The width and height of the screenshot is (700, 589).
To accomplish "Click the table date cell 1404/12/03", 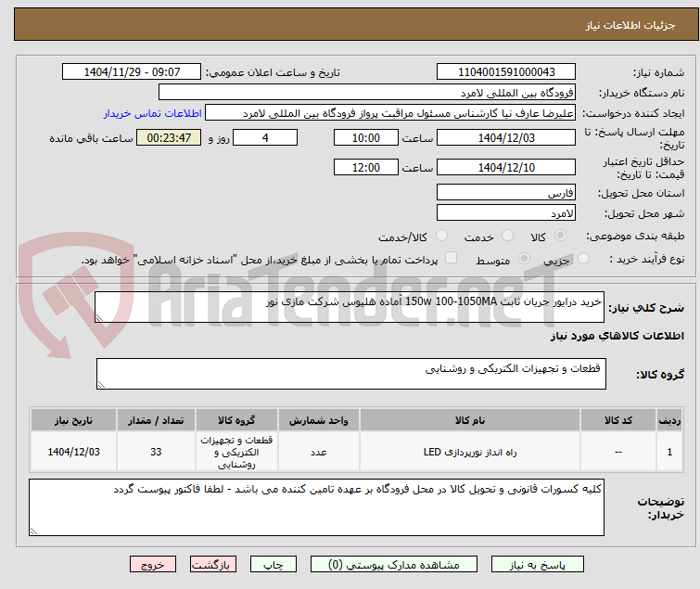I will 73,452.
